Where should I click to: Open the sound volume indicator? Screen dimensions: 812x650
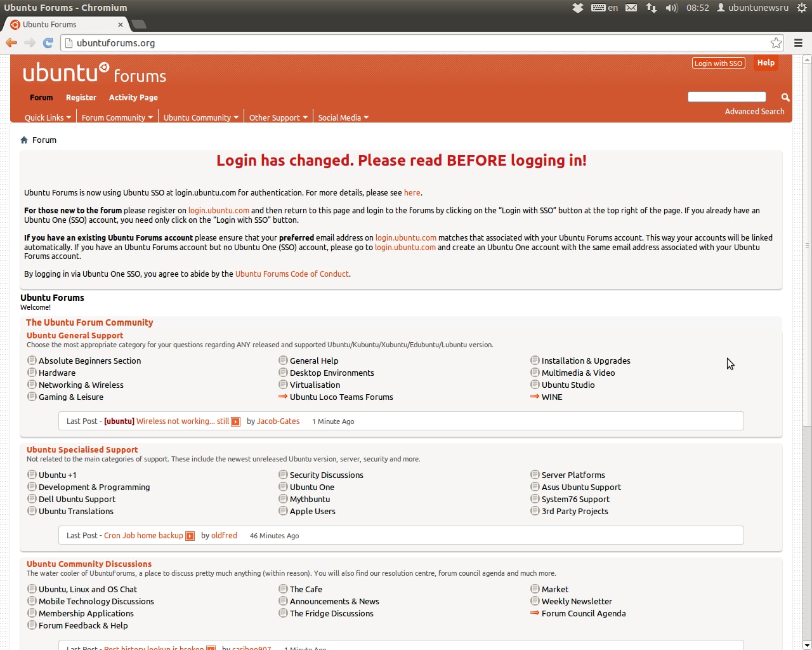click(672, 8)
